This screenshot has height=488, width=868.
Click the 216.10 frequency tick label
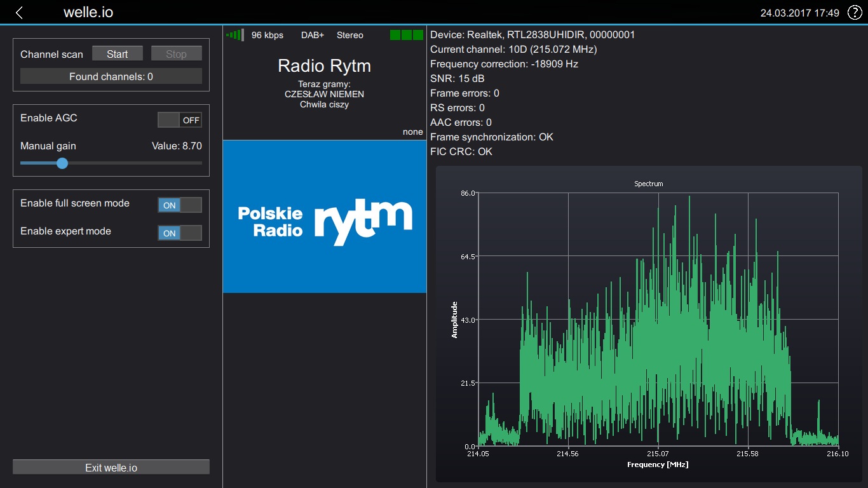[x=838, y=454]
